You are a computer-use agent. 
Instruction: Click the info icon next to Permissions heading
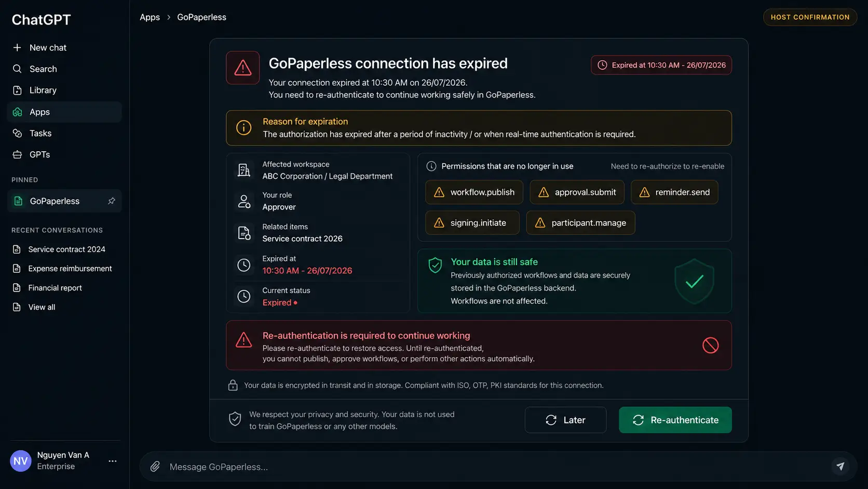pyautogui.click(x=431, y=166)
